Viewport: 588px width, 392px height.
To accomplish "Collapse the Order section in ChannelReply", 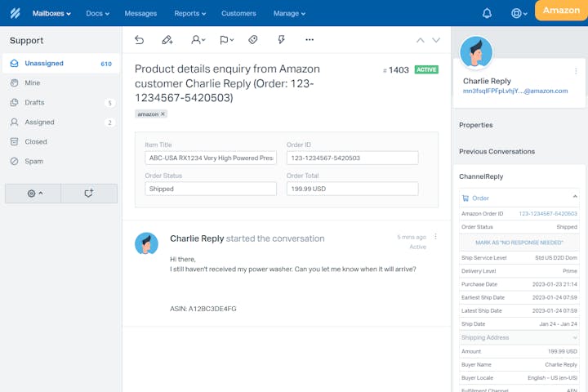I will click(575, 198).
